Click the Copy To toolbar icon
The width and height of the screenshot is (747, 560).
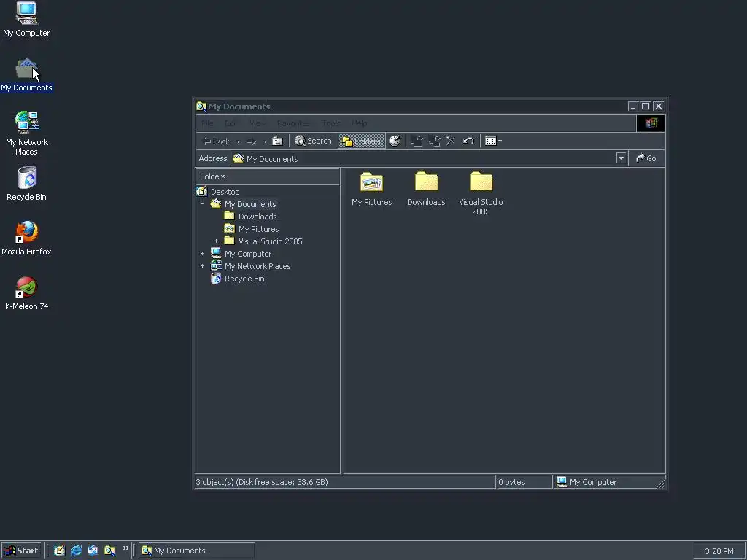tap(434, 141)
